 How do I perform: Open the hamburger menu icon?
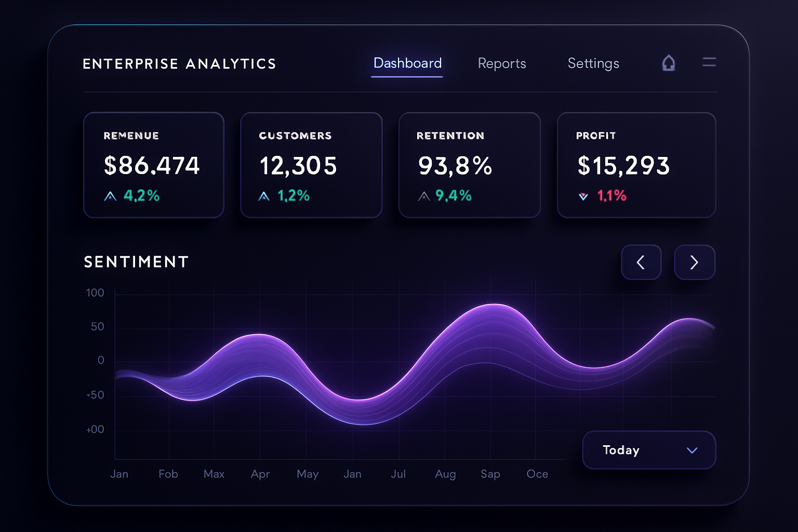[709, 62]
